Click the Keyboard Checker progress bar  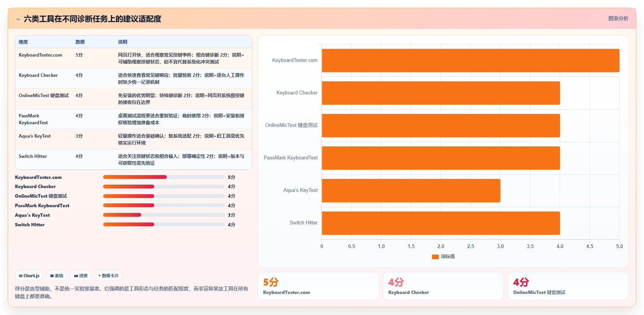[x=164, y=187]
